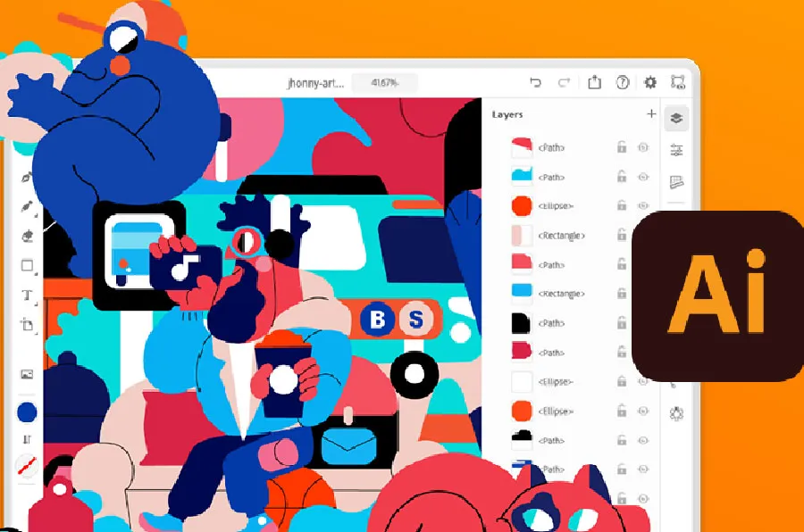The height and width of the screenshot is (532, 804).
Task: Select the Pen tool
Action: 27,177
